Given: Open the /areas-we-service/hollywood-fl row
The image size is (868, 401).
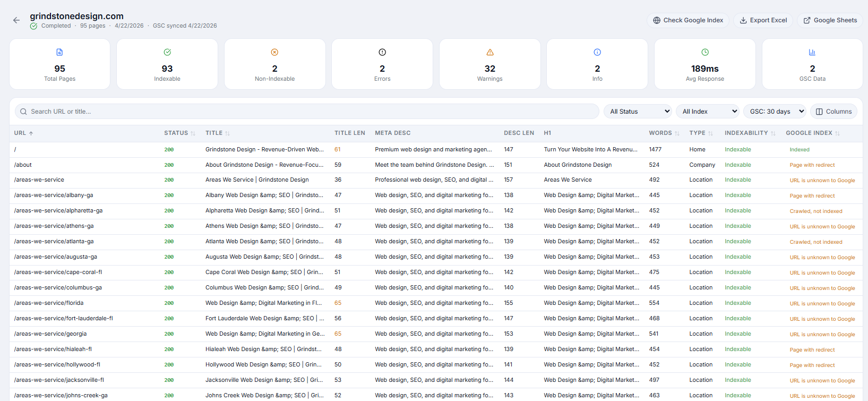Looking at the screenshot, I should pyautogui.click(x=436, y=365).
